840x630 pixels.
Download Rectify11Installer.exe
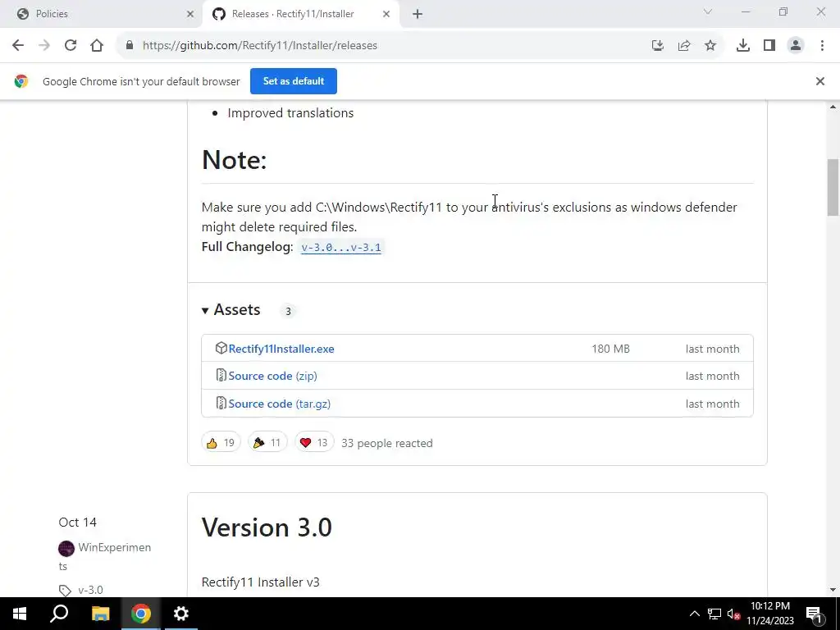(281, 349)
